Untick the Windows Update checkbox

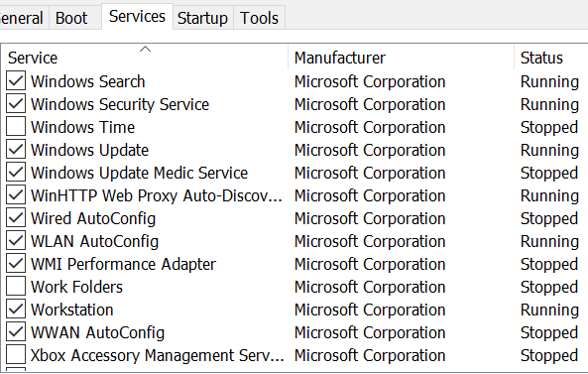[16, 149]
